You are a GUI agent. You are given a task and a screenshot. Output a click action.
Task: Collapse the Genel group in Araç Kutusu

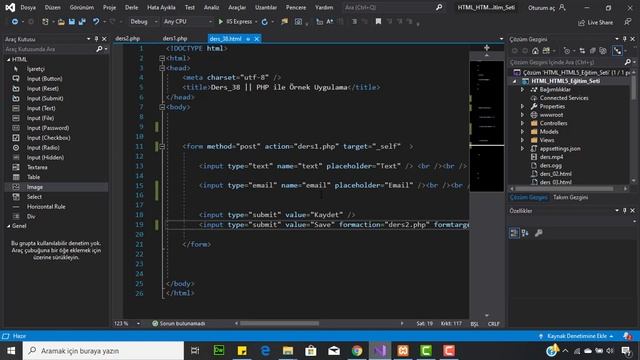click(x=9, y=226)
